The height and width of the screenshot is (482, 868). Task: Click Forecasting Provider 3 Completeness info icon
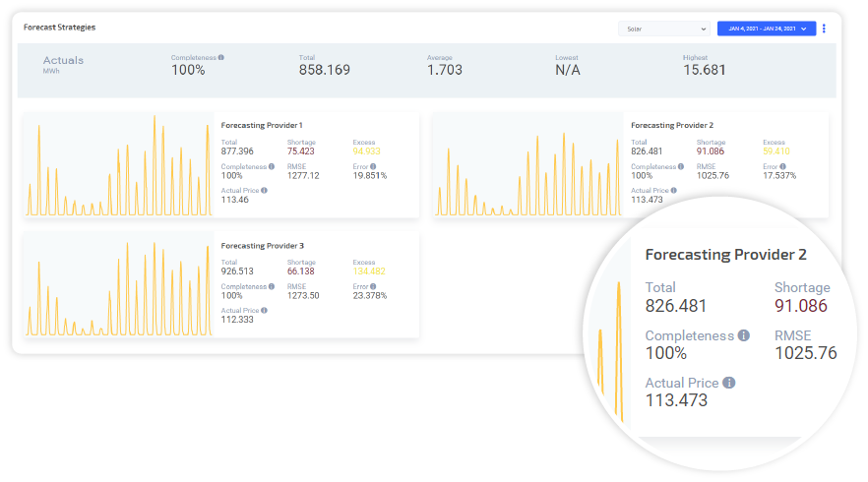point(272,286)
